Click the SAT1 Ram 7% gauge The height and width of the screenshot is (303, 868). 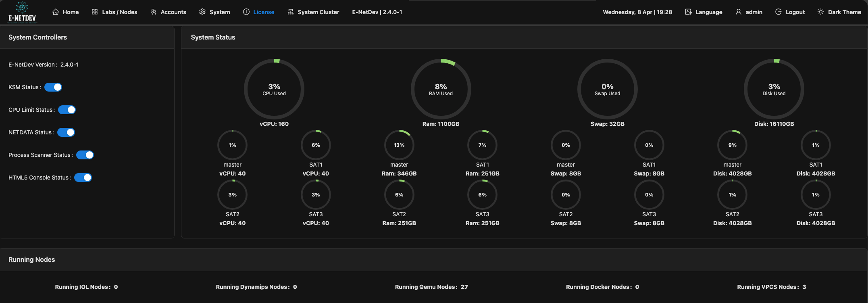pos(483,145)
